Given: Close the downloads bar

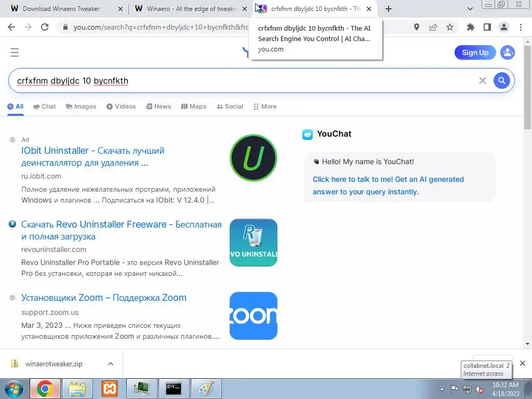Looking at the screenshot, I should click(523, 363).
